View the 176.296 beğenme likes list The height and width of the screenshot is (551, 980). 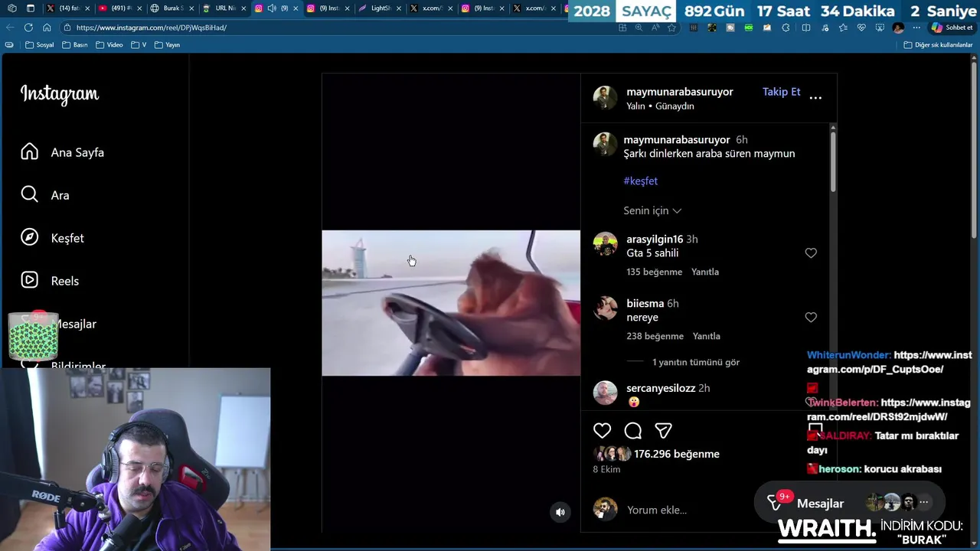point(677,454)
